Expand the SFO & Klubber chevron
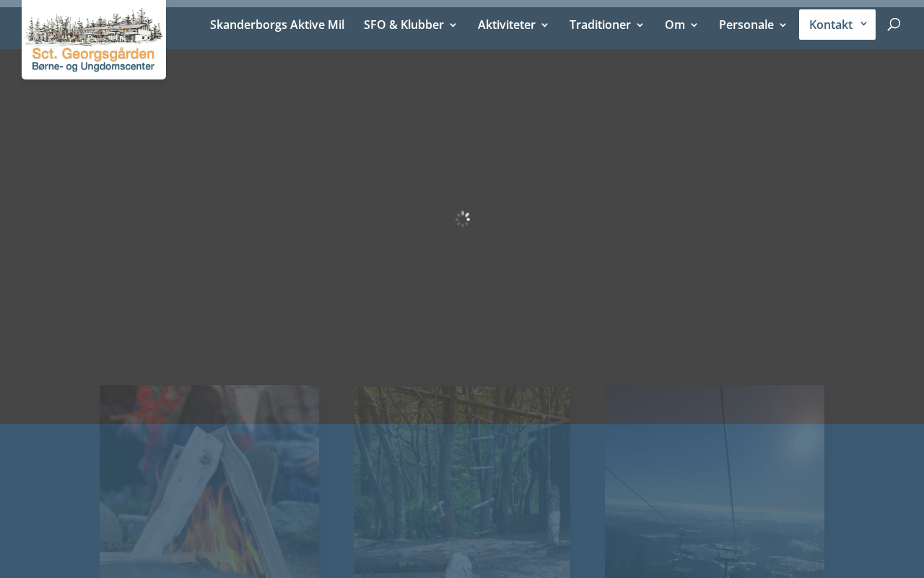Screen dimensions: 924x578 click(x=453, y=25)
